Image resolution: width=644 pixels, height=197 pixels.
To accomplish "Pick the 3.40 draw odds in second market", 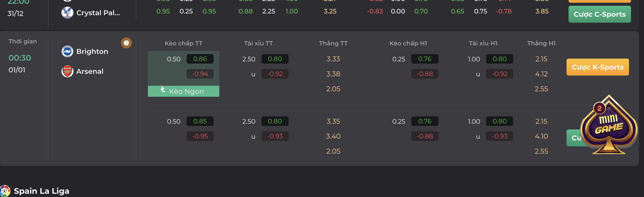I will (333, 136).
